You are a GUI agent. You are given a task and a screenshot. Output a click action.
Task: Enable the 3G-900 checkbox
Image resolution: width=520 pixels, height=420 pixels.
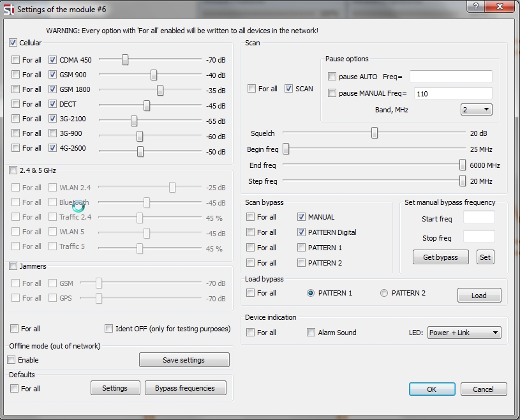(x=52, y=133)
